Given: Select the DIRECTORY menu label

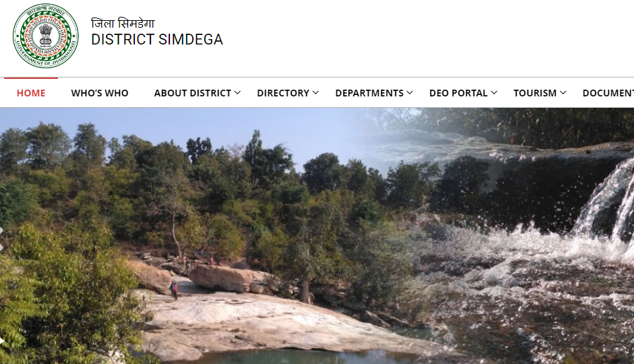Looking at the screenshot, I should click(283, 93).
